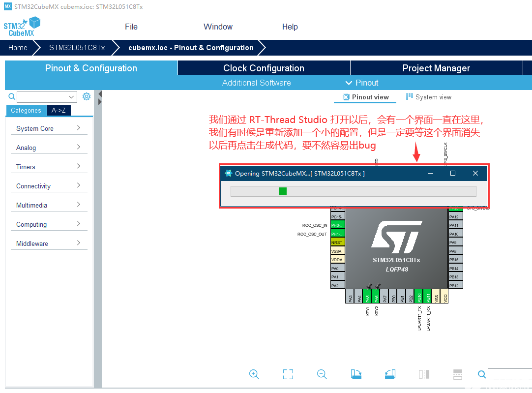Expand the Middleware category
Viewport: 532px width, 393px height.
tap(49, 243)
